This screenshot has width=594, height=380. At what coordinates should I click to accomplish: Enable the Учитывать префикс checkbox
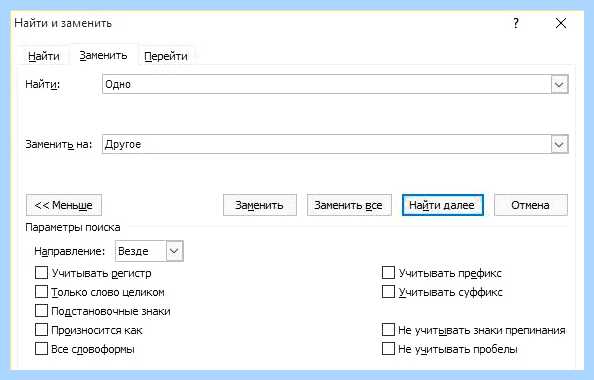[388, 273]
